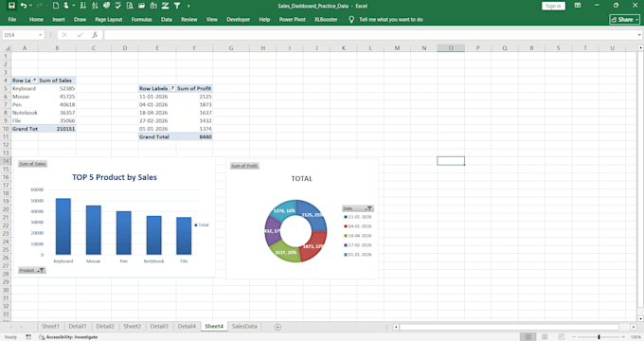Click Accessibility: Investigate in the status bar
This screenshot has height=341, width=644.
pos(68,337)
